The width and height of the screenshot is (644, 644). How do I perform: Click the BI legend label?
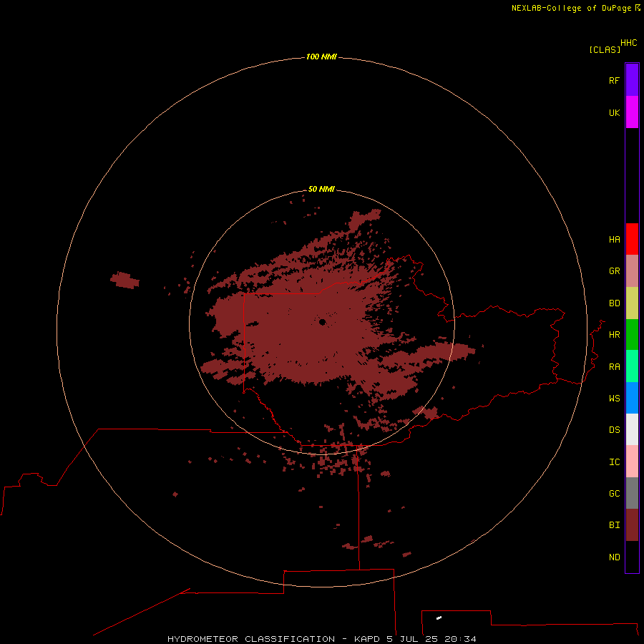(614, 525)
